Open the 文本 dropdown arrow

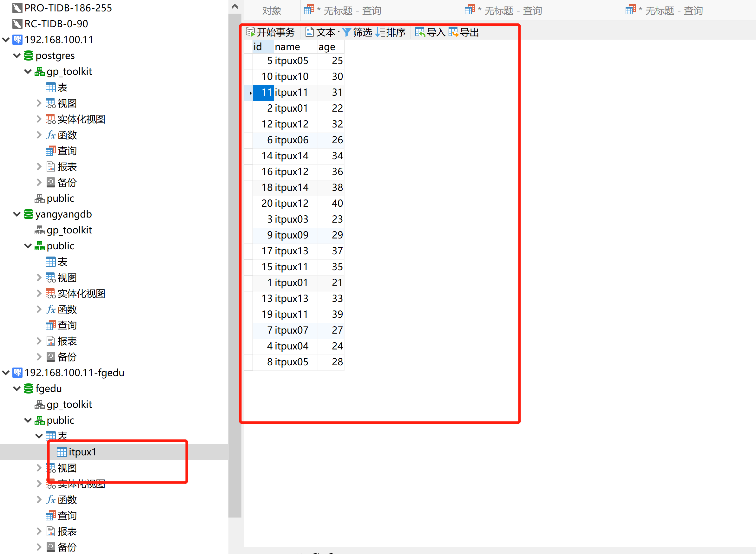[339, 32]
